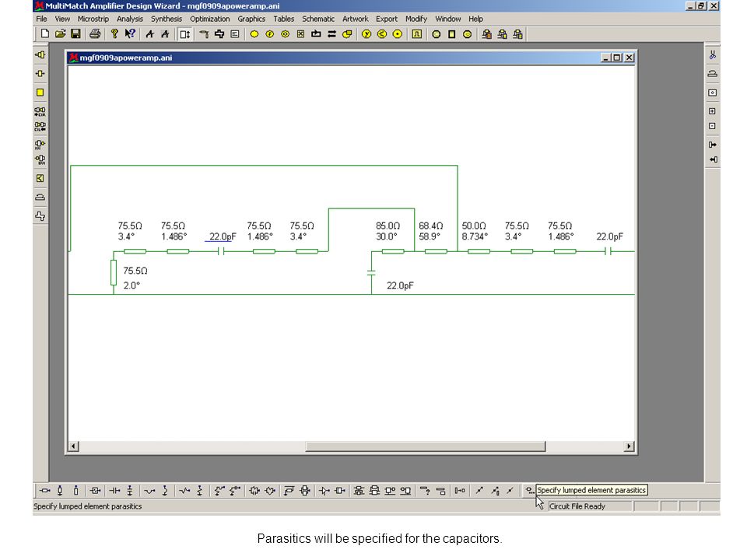Click the yellow square icon in left toolbar
Screen dimensions: 747x560
40,93
